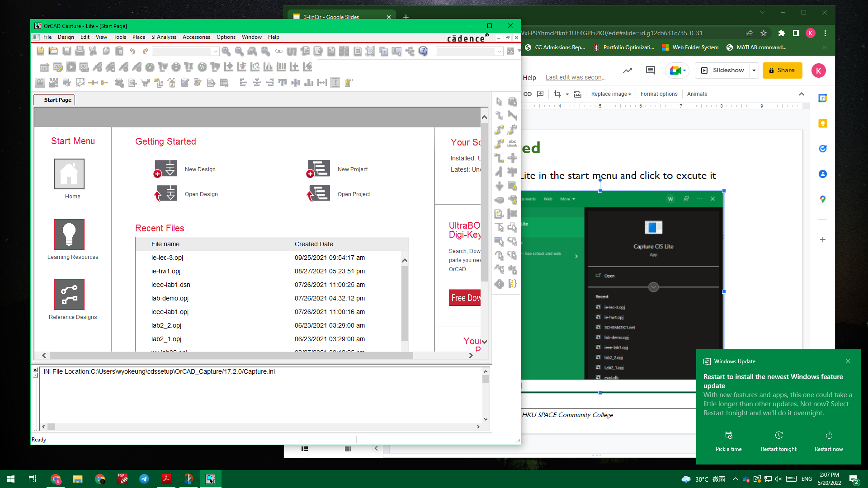Select the arrow Select tool in palette
Image resolution: width=868 pixels, height=488 pixels.
click(x=499, y=102)
